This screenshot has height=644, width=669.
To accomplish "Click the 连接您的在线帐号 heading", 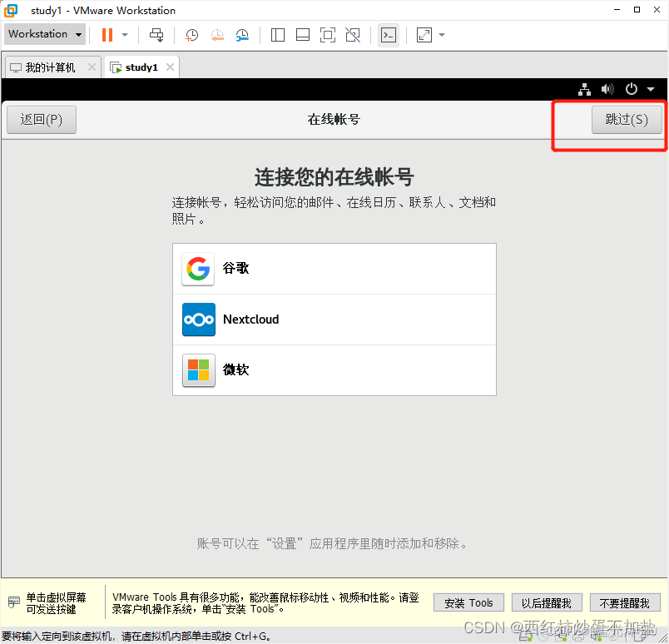I will (334, 176).
